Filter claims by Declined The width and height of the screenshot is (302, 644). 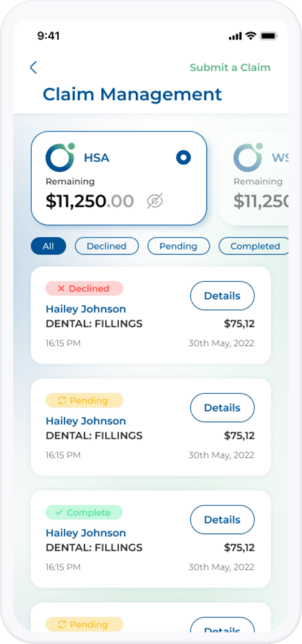pyautogui.click(x=107, y=246)
